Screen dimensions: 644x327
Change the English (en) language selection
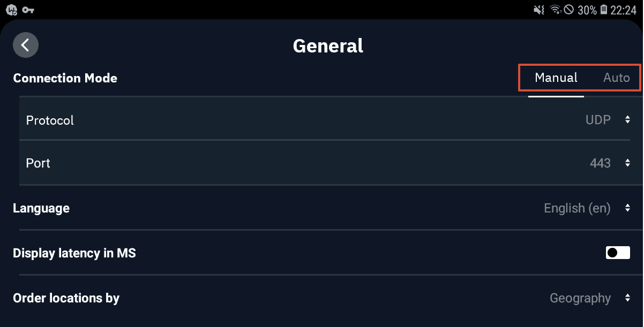click(x=577, y=208)
